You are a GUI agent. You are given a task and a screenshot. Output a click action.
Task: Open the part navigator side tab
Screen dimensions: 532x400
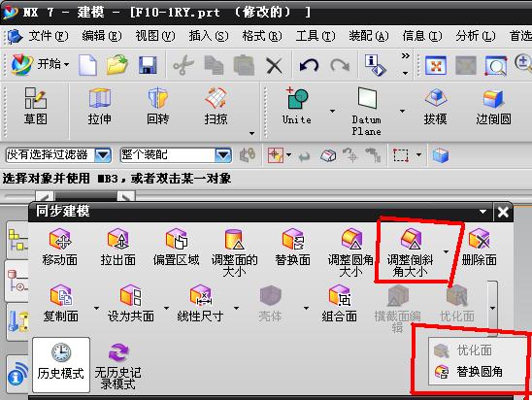17,281
